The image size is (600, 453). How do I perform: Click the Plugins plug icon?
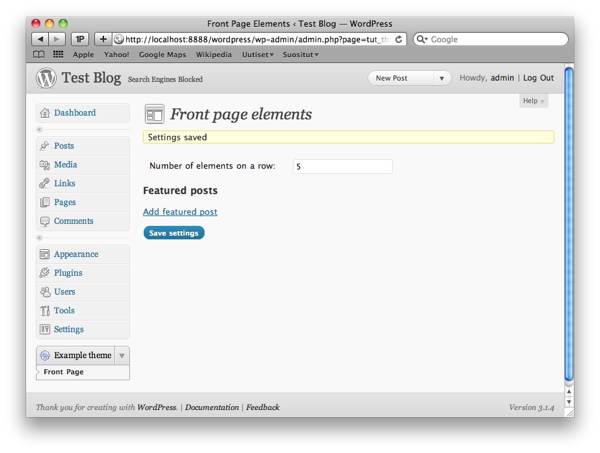click(x=45, y=273)
